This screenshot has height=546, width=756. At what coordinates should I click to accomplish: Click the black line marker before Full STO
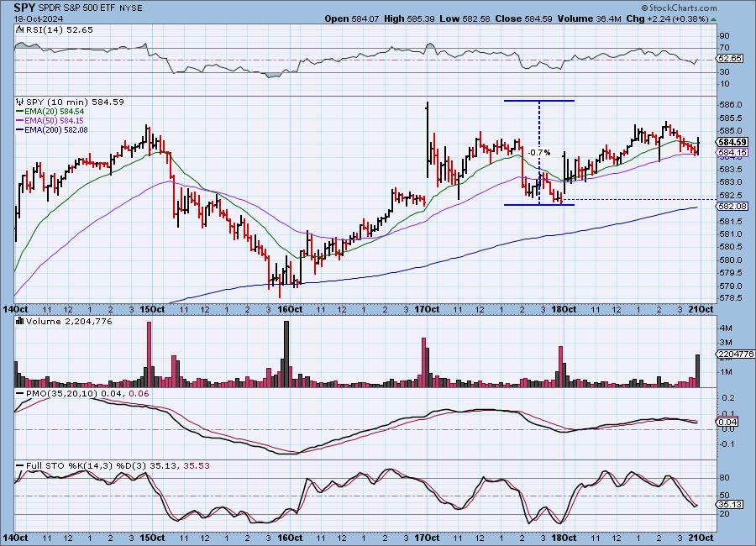pyautogui.click(x=20, y=465)
